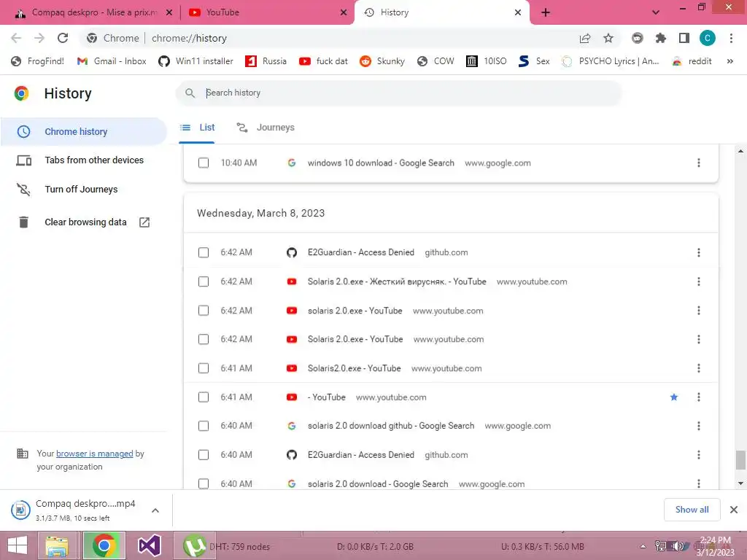This screenshot has width=747, height=560.
Task: Check the first 6:42 AM E2Guardian entry
Action: (204, 252)
